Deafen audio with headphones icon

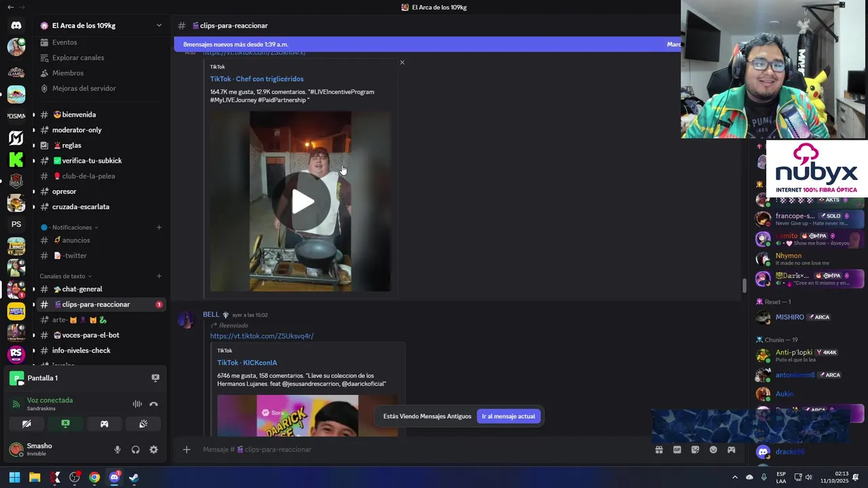pyautogui.click(x=136, y=449)
